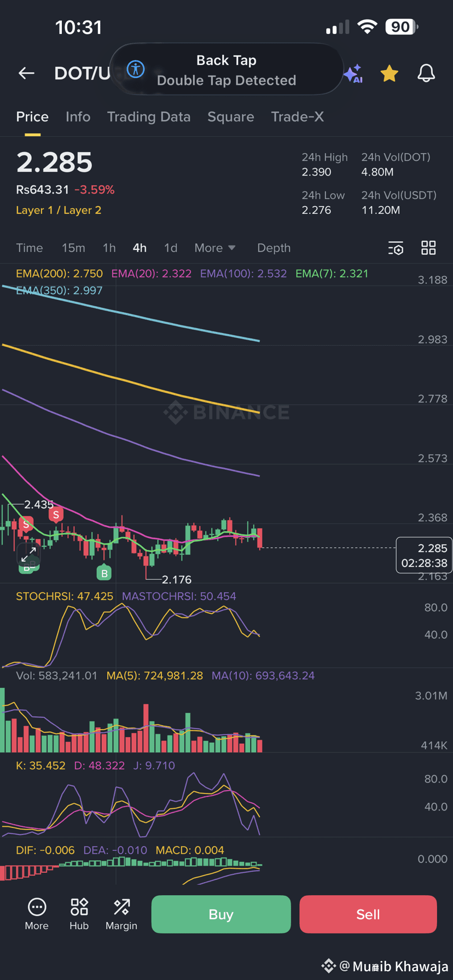Screen dimensions: 453x980
Task: Tap the EMA(350): 2.997 label
Action: pyautogui.click(x=59, y=290)
